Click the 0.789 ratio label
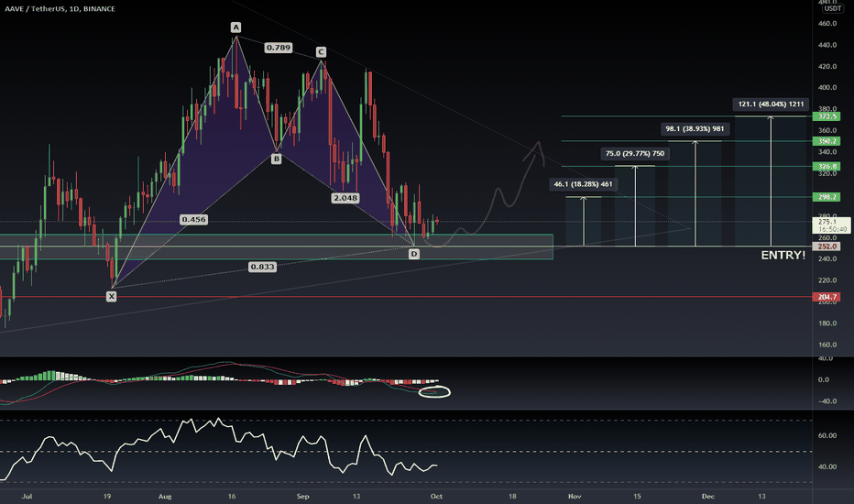The height and width of the screenshot is (504, 854). click(279, 48)
